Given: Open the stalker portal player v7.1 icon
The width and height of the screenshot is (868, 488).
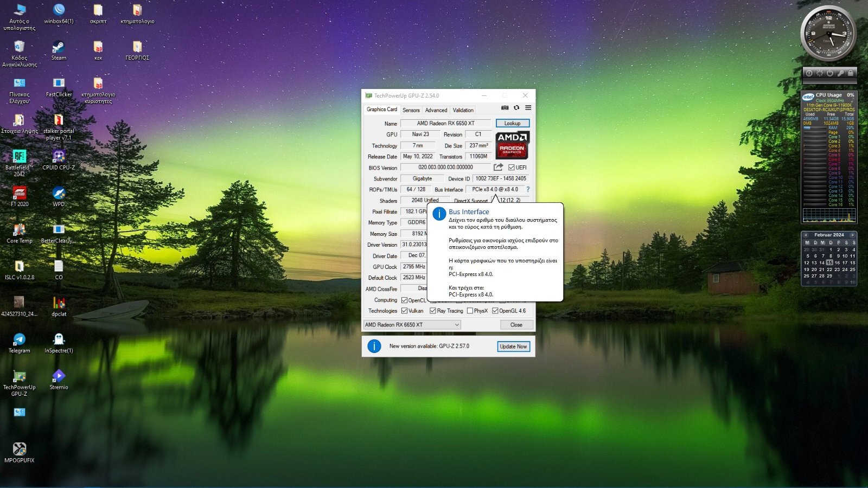Looking at the screenshot, I should tap(59, 127).
